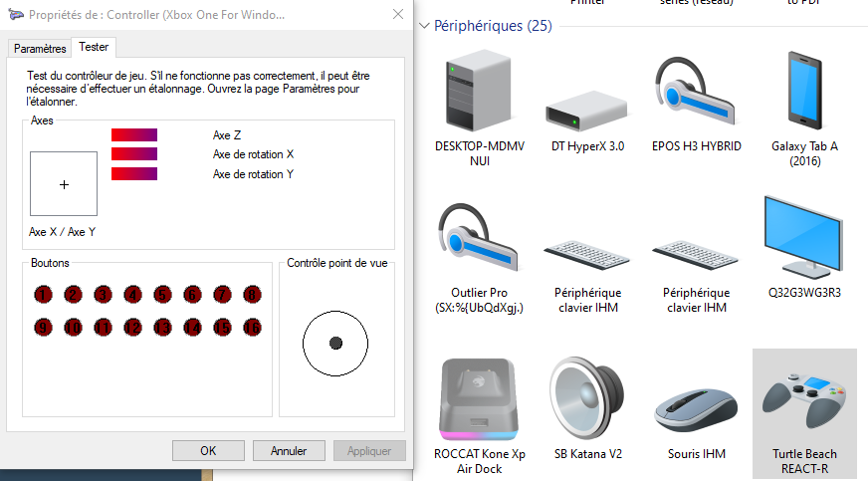The height and width of the screenshot is (481, 868).
Task: Click the Appliquer button
Action: [x=369, y=450]
